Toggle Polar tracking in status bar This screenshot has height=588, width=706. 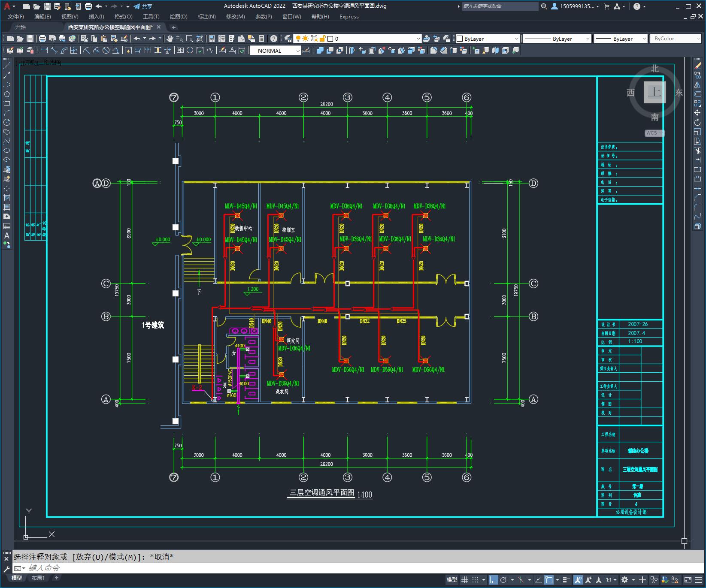click(x=504, y=580)
